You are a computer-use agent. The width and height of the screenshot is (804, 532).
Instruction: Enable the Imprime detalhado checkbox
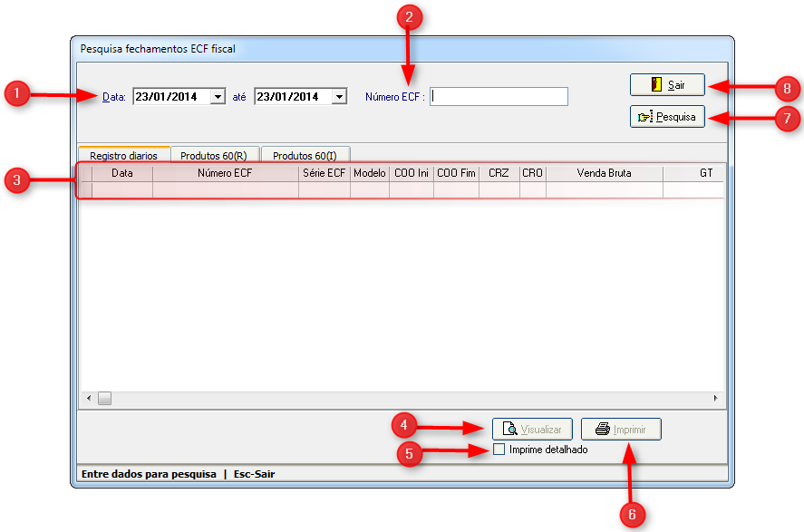499,450
